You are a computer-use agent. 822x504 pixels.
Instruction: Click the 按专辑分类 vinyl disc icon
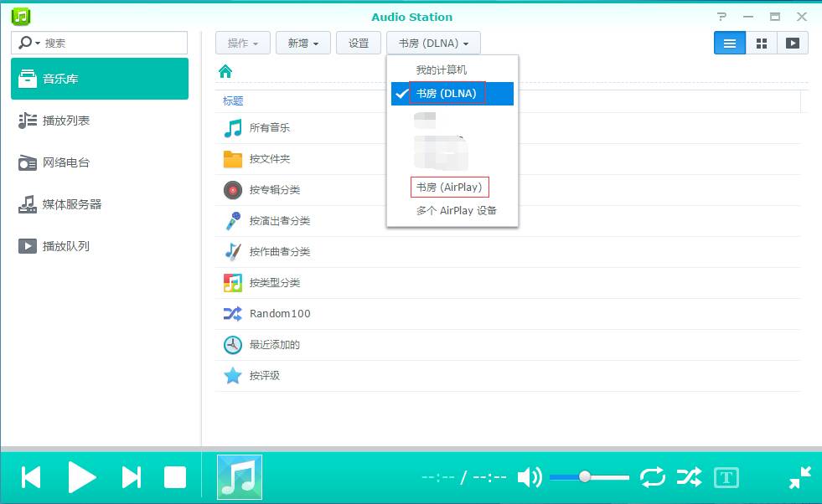pyautogui.click(x=233, y=190)
